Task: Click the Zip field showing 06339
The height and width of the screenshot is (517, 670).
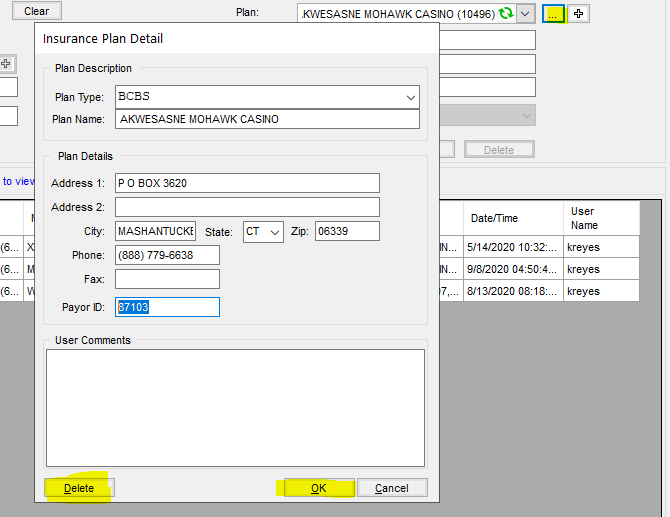Action: point(347,231)
